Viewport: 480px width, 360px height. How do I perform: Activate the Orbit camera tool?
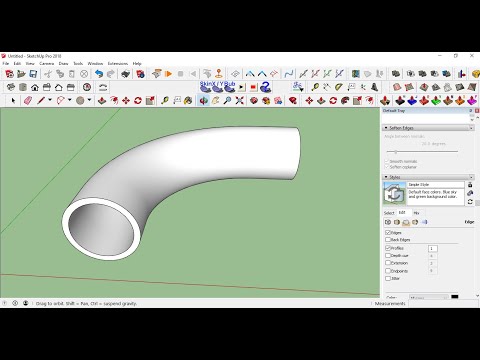[x=203, y=100]
